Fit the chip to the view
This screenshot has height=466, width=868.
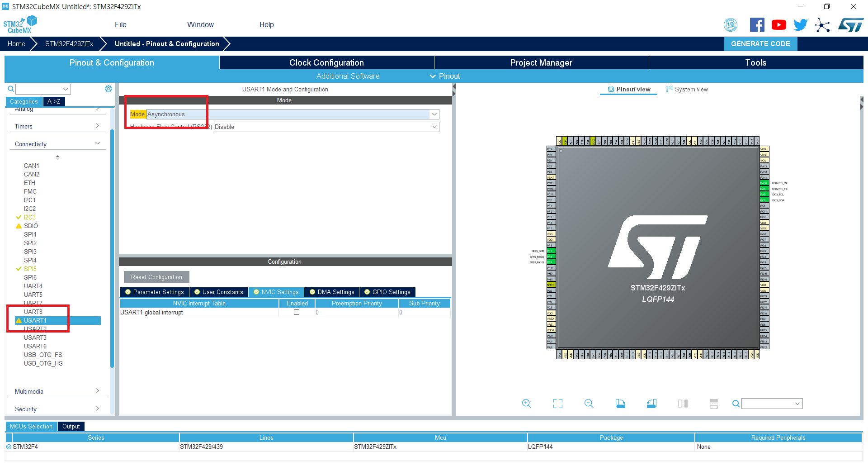(x=558, y=404)
